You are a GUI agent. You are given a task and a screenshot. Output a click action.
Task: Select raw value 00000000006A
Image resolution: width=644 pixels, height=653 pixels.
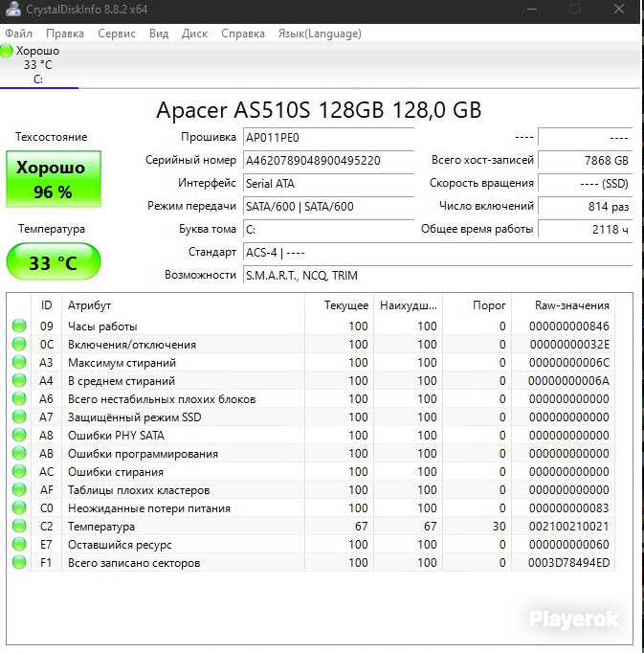568,381
